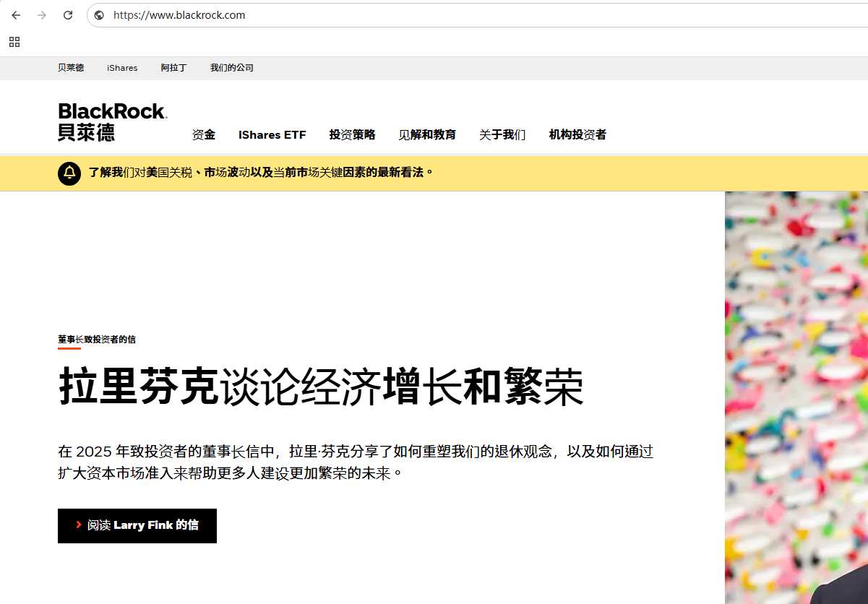Viewport: 868px width, 604px height.
Task: Click the yellow banner tariff message link
Action: tap(261, 173)
